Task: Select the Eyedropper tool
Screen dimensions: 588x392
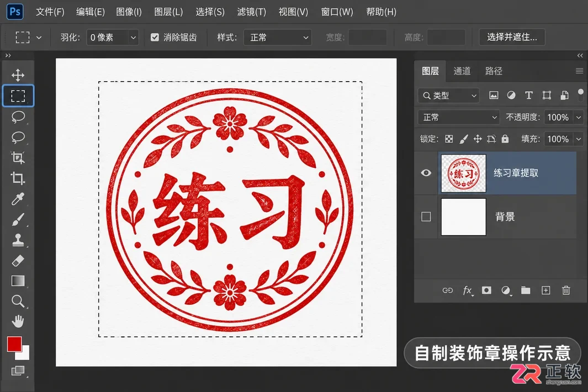Action: coord(18,199)
